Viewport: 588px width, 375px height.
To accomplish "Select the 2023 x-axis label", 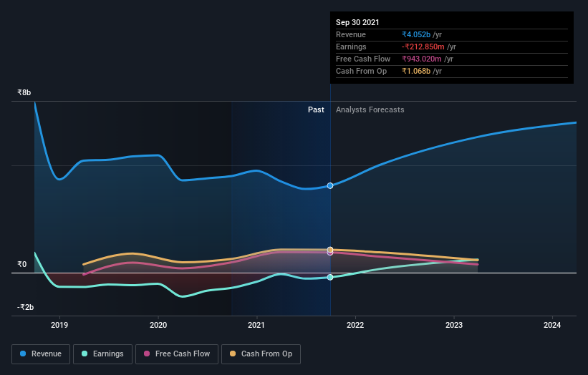I will tap(454, 325).
